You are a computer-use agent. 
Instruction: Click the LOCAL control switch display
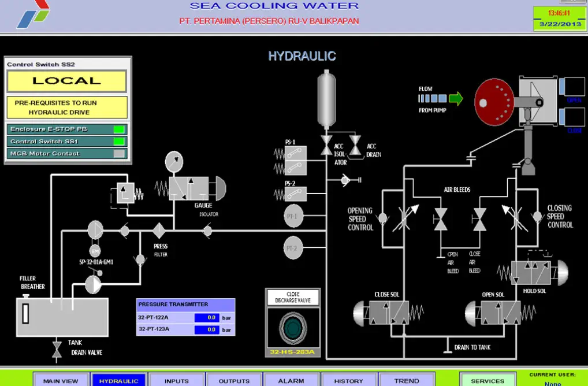(x=66, y=81)
